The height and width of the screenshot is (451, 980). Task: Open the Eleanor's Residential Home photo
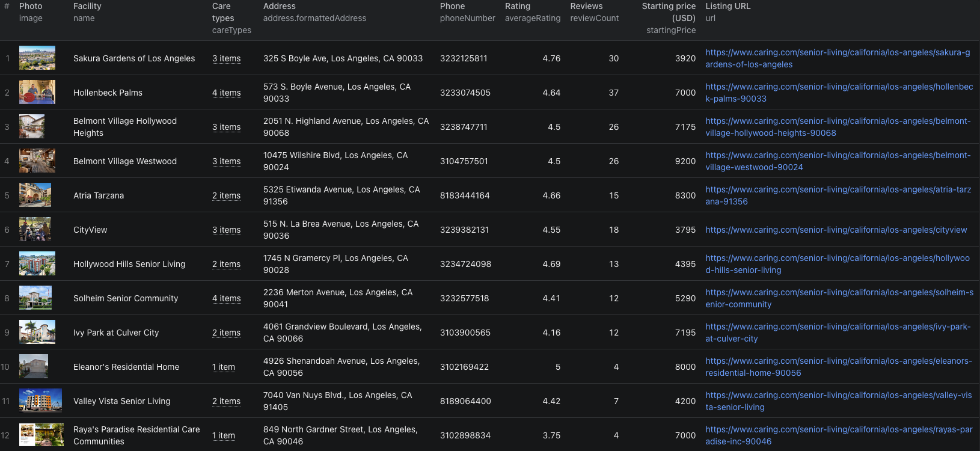(34, 366)
